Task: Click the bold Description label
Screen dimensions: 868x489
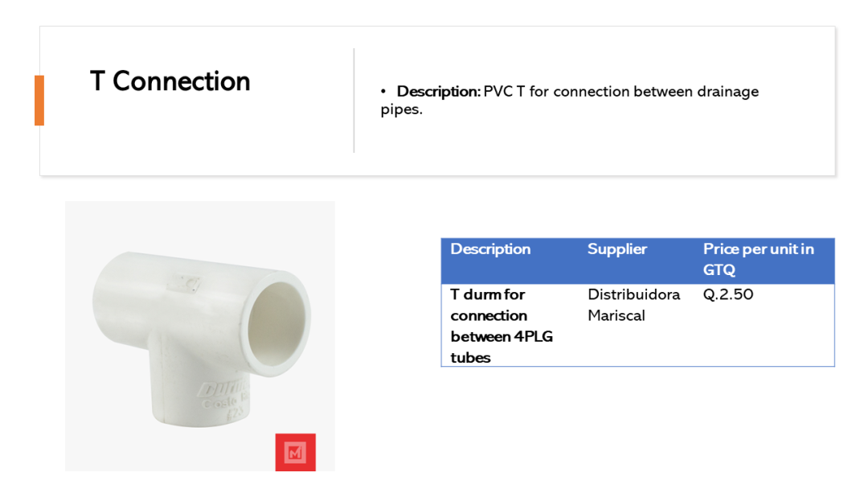Action: (439, 92)
